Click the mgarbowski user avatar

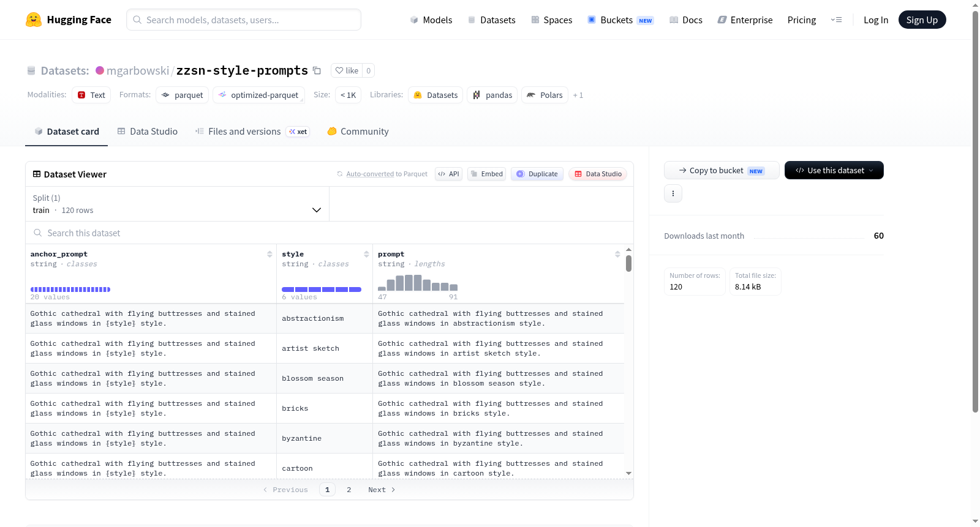click(x=100, y=70)
